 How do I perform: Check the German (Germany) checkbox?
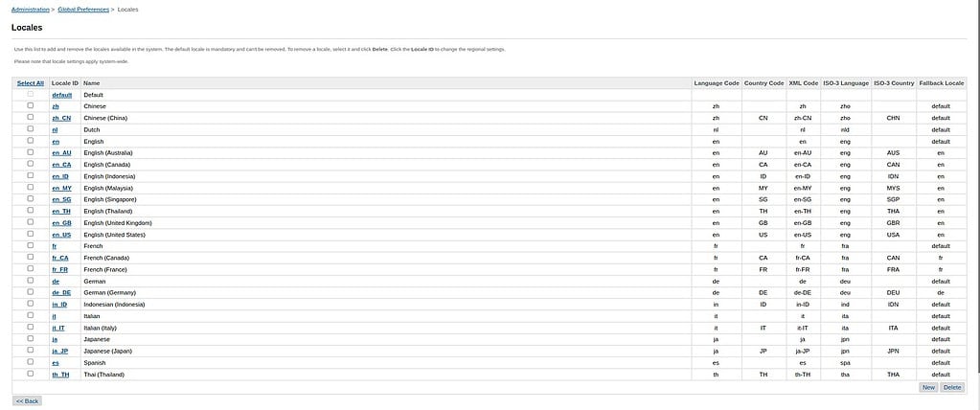click(30, 292)
